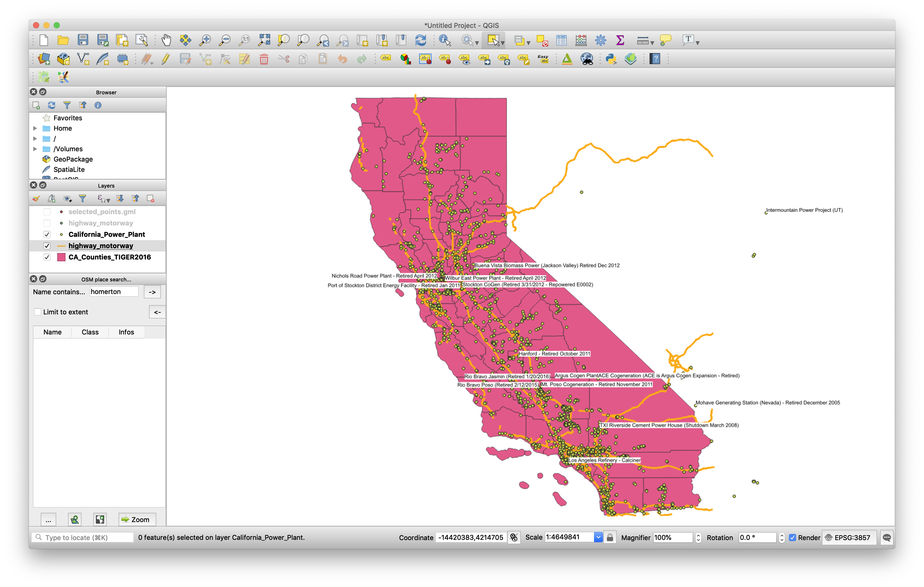Click CA_Counties_TIGER2016 pink color swatch
This screenshot has height=587, width=924.
pos(61,257)
